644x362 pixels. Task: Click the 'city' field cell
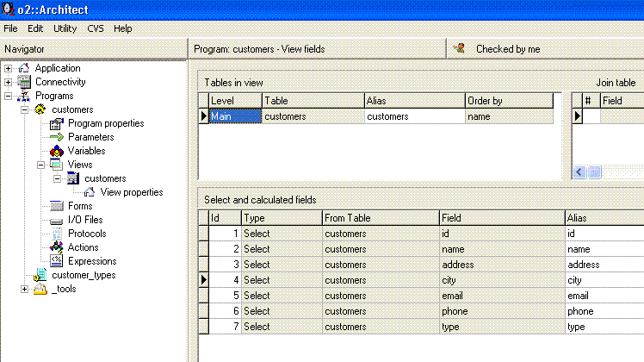tap(502, 280)
